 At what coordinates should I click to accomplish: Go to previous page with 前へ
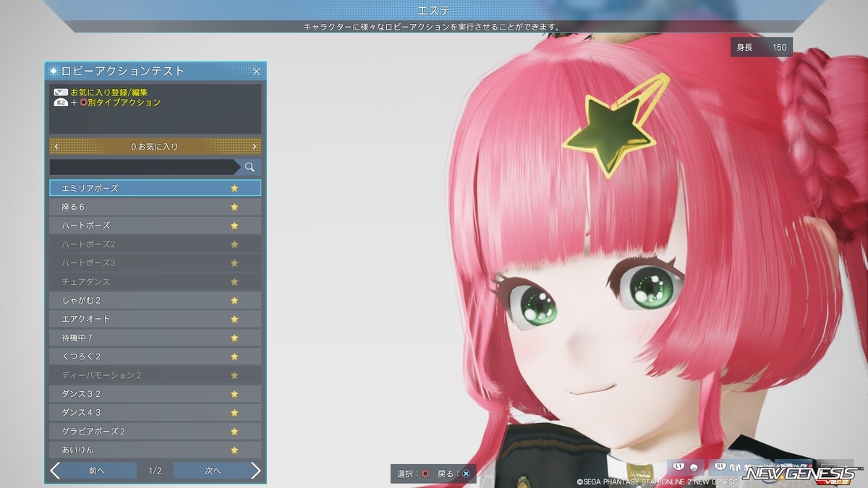[98, 471]
